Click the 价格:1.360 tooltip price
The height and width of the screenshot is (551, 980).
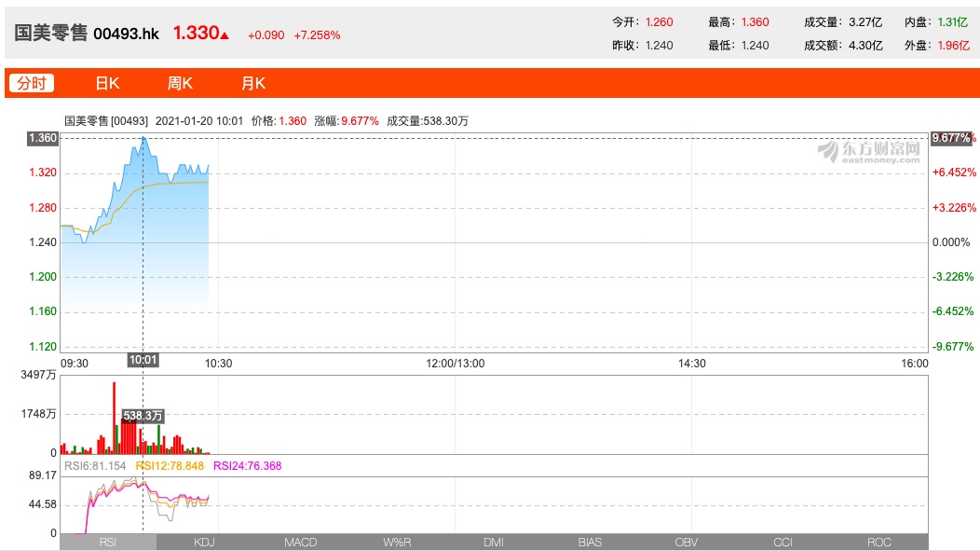pyautogui.click(x=279, y=120)
